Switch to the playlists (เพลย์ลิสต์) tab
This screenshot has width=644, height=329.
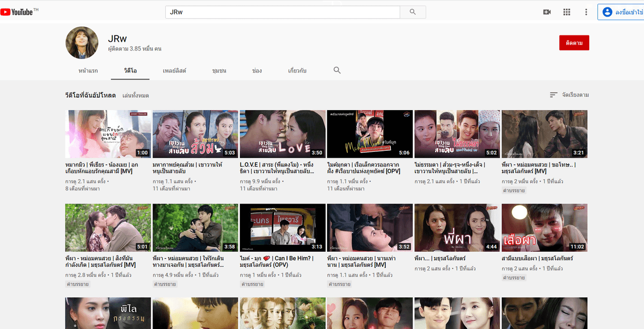click(x=174, y=71)
